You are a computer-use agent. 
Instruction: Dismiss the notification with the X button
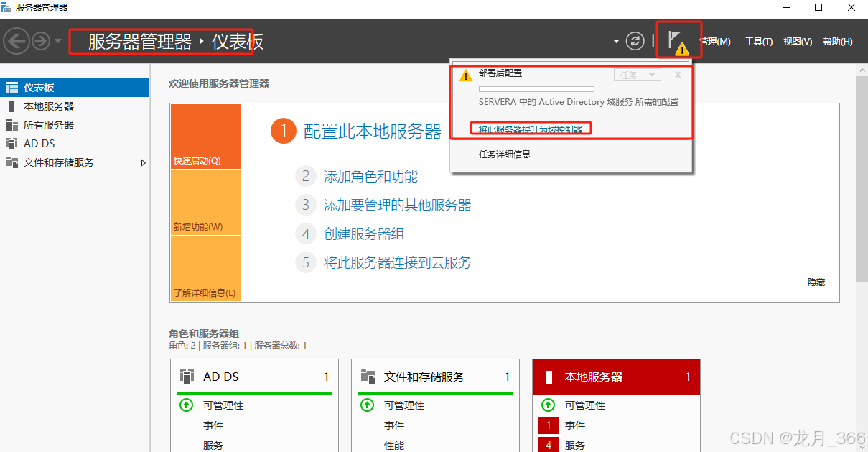pos(678,75)
